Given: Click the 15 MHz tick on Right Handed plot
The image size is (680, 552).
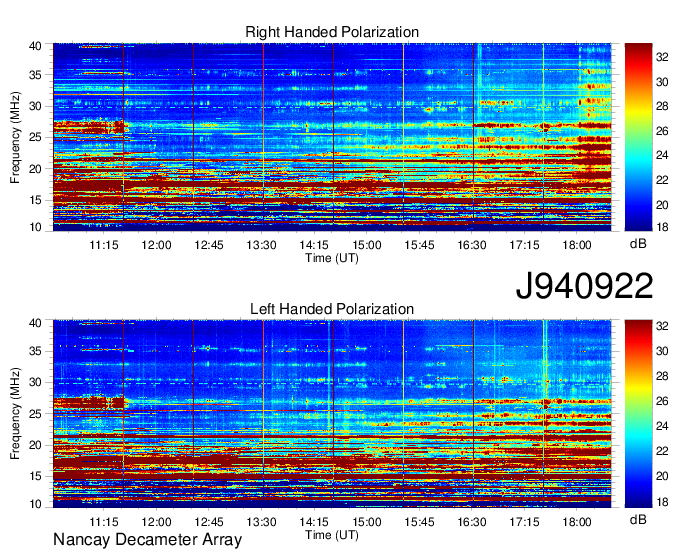Looking at the screenshot, I should coord(35,201).
